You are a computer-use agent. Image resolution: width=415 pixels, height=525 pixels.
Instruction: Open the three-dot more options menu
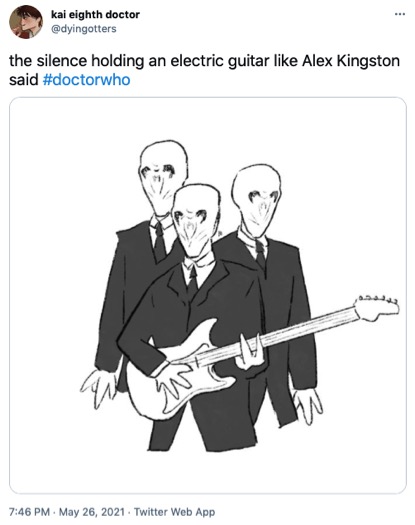coord(400,14)
